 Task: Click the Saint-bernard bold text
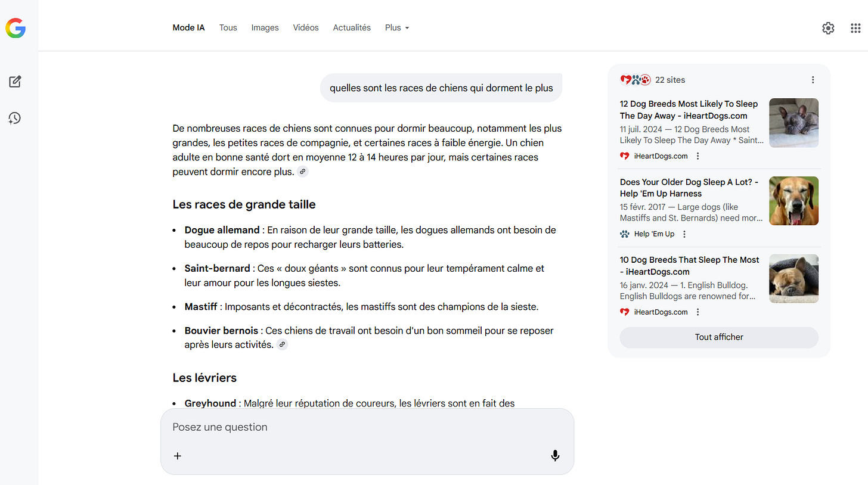(217, 269)
